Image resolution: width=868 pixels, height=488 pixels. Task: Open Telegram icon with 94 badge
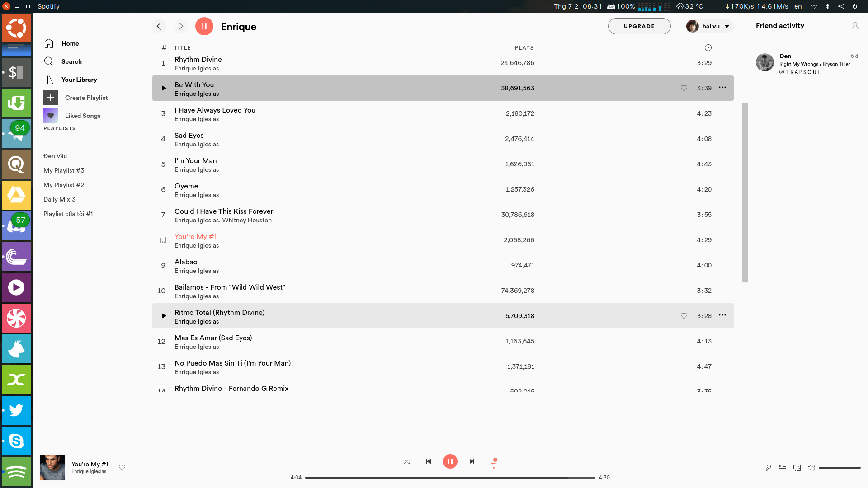[16, 134]
